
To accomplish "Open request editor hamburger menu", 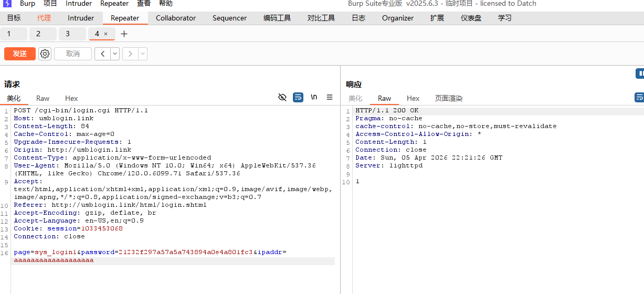I will 330,97.
